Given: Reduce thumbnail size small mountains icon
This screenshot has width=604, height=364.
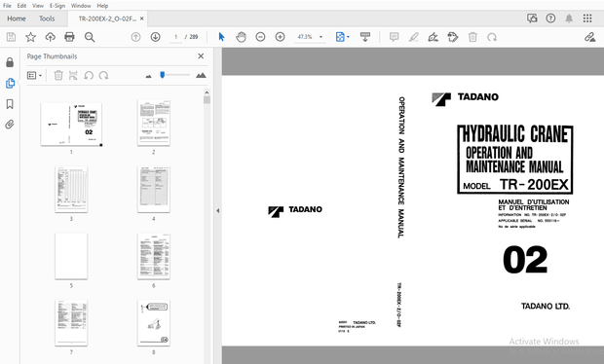Looking at the screenshot, I should coord(148,76).
